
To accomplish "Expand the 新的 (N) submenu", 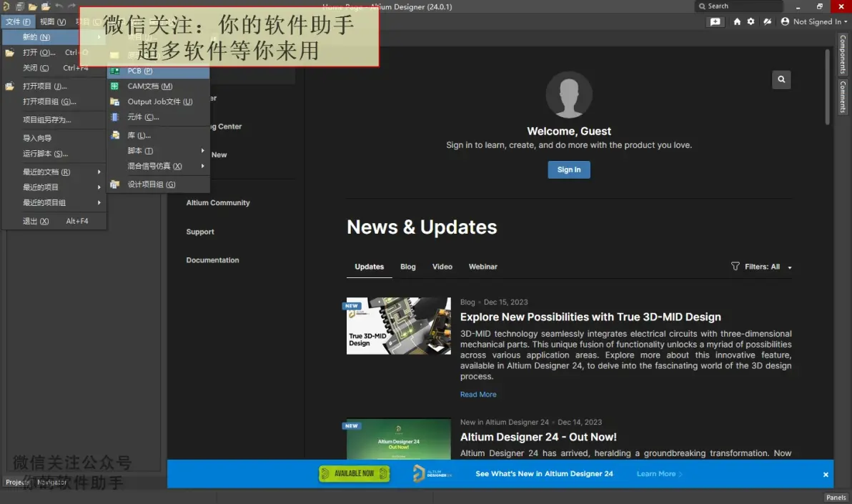I will click(54, 37).
